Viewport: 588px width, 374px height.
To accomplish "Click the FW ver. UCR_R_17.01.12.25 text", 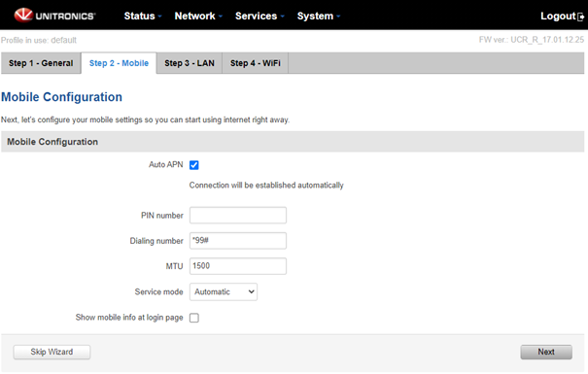I will (x=532, y=40).
